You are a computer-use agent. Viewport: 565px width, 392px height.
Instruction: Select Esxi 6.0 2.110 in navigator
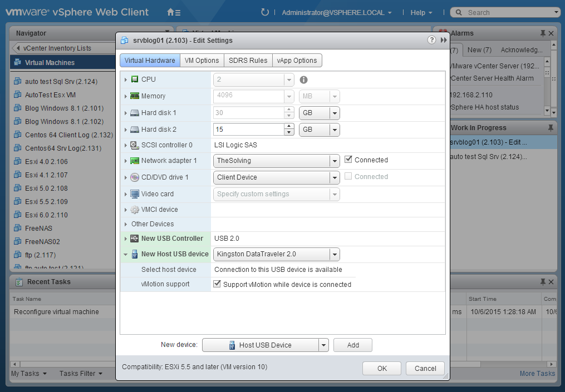coord(47,215)
